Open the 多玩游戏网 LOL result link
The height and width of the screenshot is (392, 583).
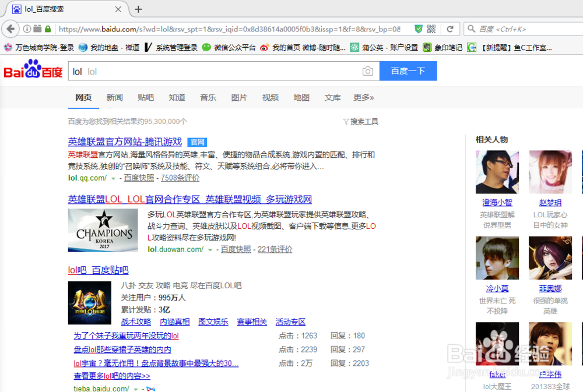189,199
